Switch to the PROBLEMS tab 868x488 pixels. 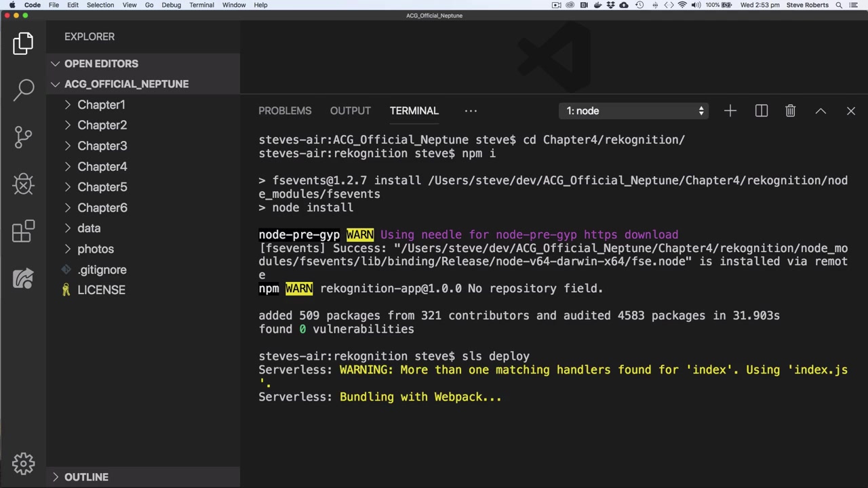(285, 110)
